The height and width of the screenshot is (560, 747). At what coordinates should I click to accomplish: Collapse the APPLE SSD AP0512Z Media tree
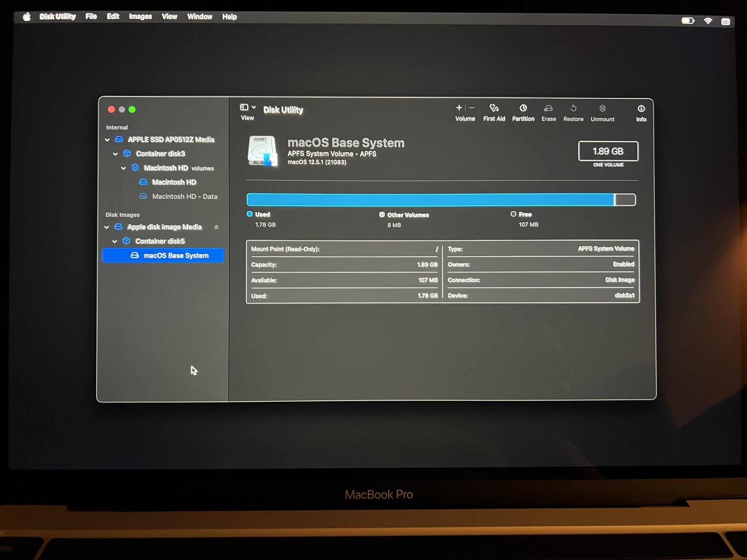pyautogui.click(x=108, y=140)
